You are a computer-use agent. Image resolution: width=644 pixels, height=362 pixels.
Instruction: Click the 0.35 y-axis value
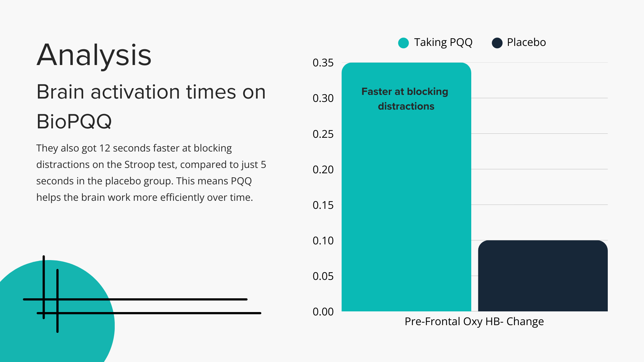coord(323,63)
